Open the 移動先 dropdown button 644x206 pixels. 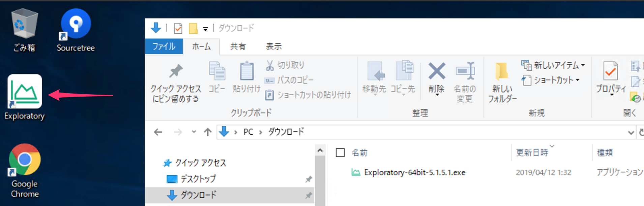pos(374,79)
